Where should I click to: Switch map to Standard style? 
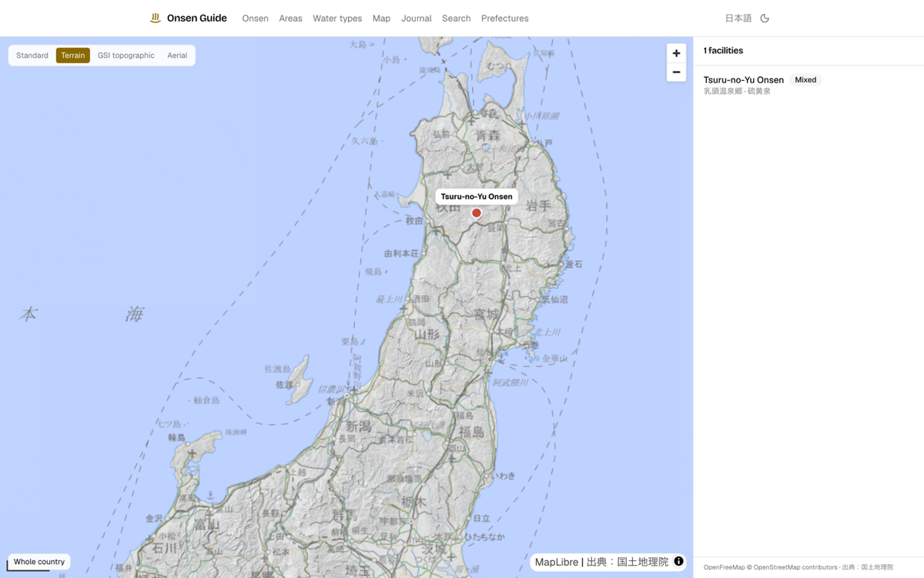click(x=32, y=55)
